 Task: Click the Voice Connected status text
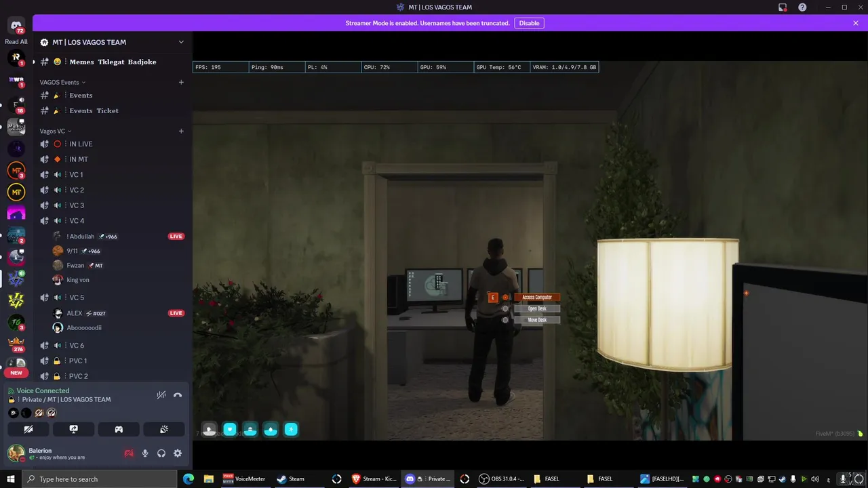click(x=43, y=391)
